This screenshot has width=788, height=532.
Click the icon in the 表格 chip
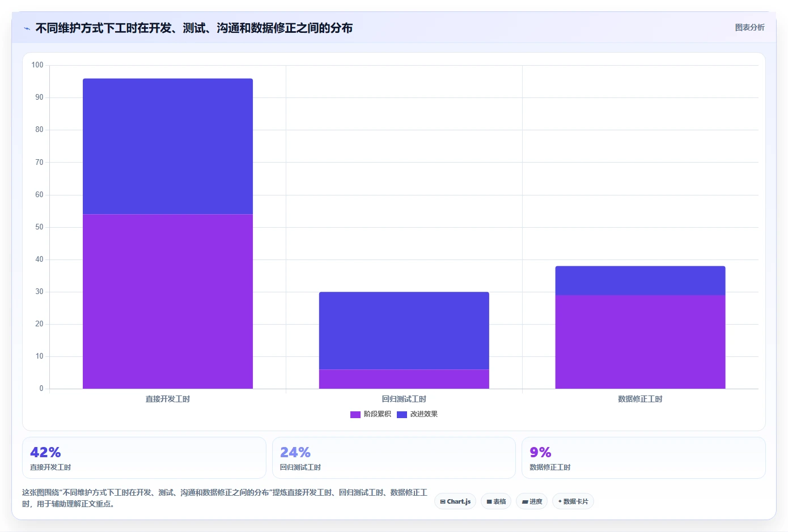[x=489, y=501]
